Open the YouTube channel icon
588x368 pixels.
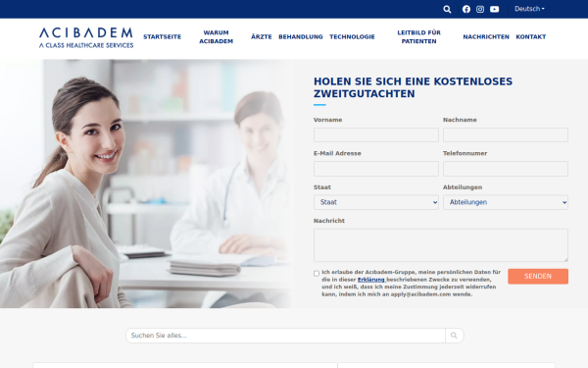[x=494, y=9]
